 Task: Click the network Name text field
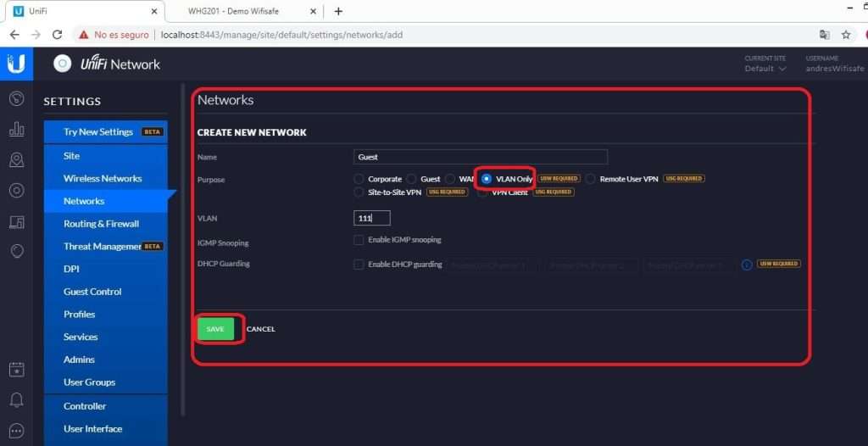point(480,157)
